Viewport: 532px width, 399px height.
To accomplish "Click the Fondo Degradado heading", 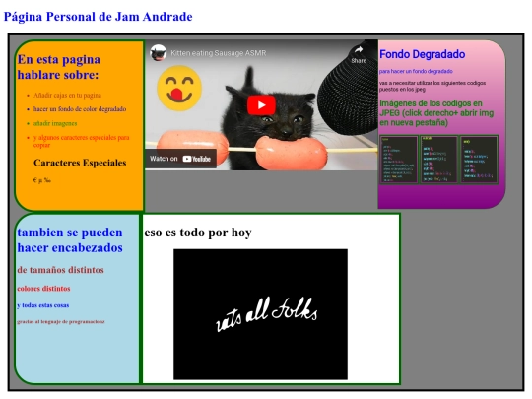I will (422, 54).
